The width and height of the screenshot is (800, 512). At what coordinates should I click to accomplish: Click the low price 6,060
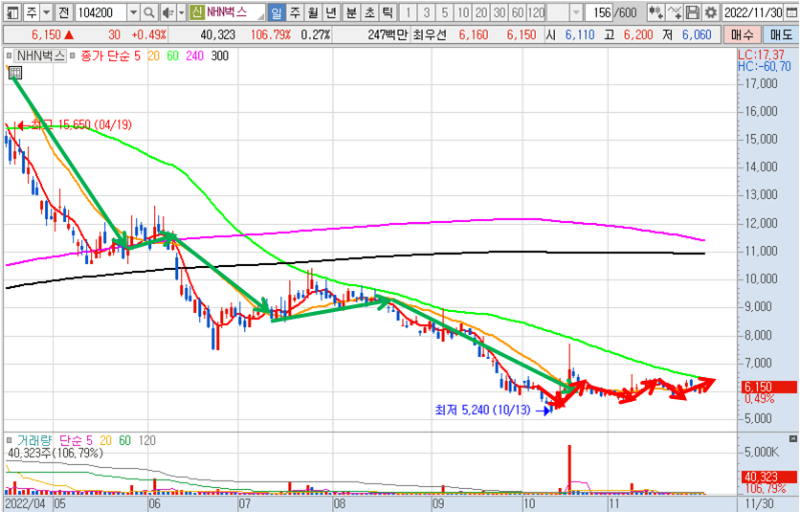tap(696, 35)
